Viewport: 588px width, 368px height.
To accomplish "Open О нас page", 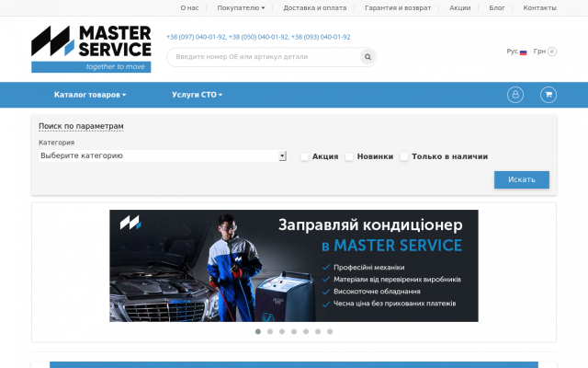I will point(189,8).
